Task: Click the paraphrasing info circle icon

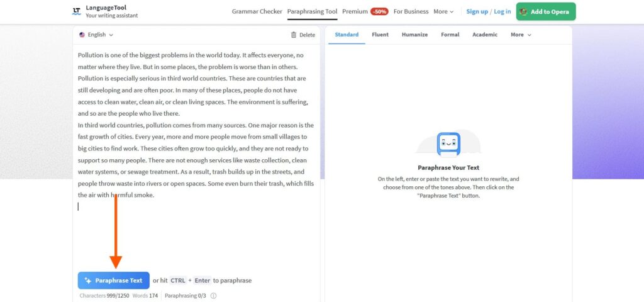Action: 213,296
